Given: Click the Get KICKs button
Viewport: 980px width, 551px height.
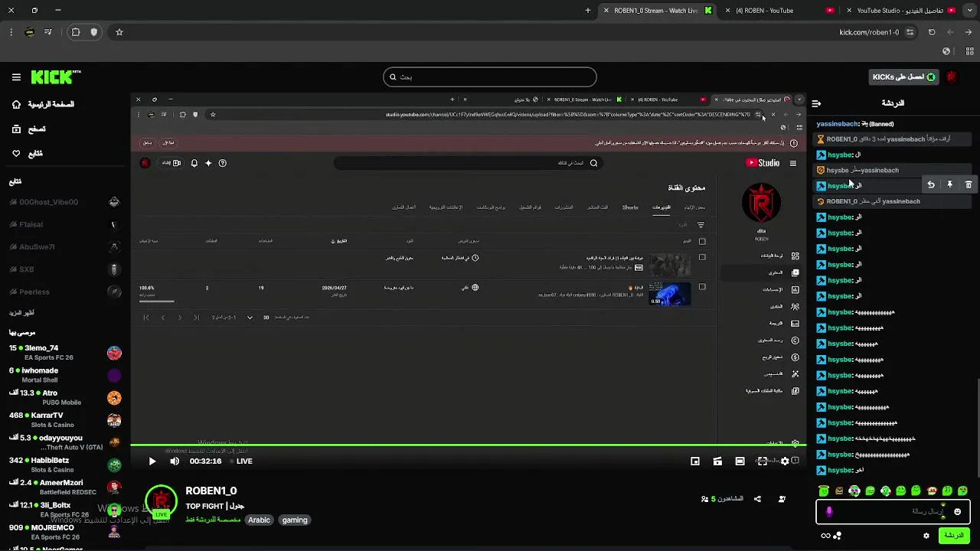Looking at the screenshot, I should (904, 77).
